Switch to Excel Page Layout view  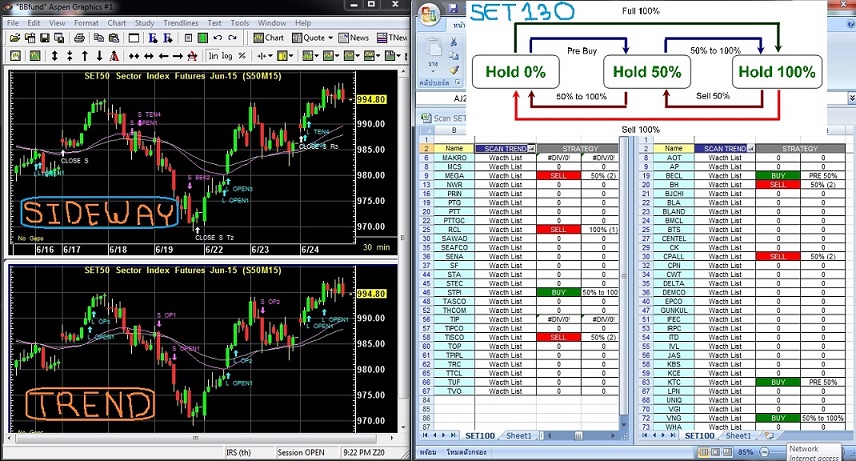(715, 452)
